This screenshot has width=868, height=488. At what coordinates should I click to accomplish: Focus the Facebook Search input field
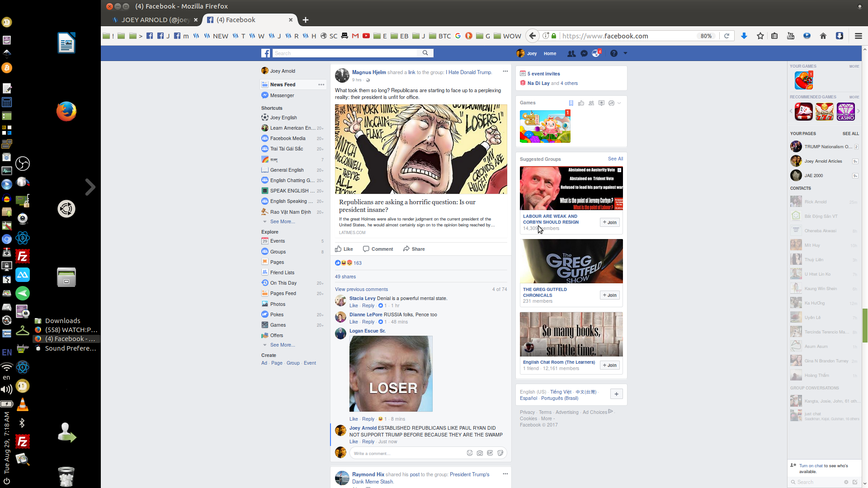(345, 53)
